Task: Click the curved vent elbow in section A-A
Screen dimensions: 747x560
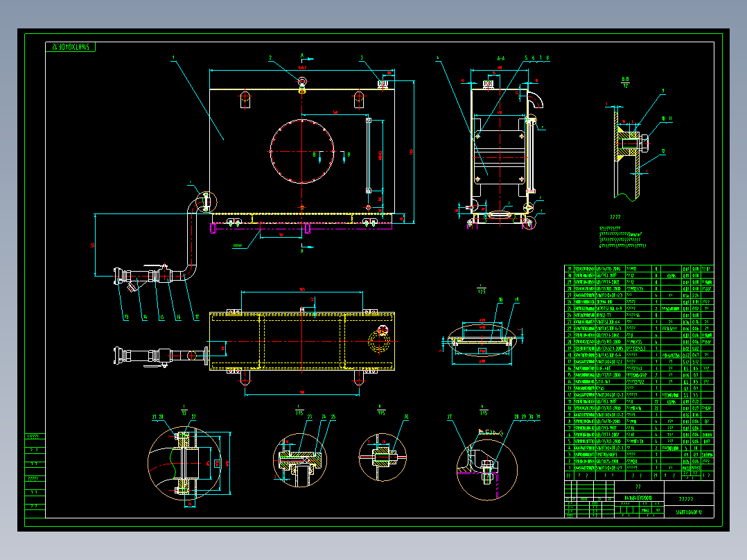Action: coord(535,98)
